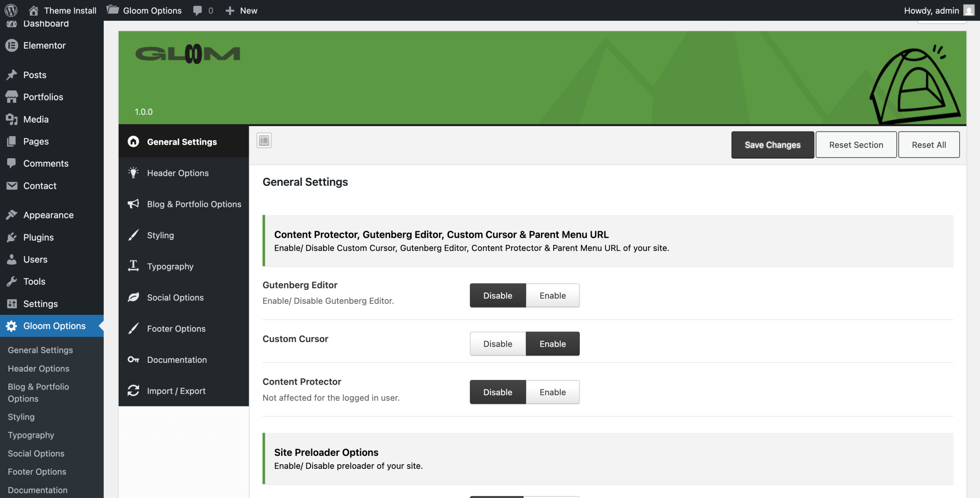Click the expand-all sections icon above General Settings
Viewport: 980px width, 498px height.
pos(264,141)
